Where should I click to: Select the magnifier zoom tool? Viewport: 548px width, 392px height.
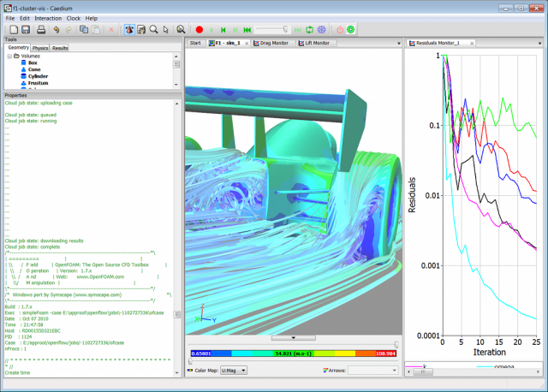[153, 30]
